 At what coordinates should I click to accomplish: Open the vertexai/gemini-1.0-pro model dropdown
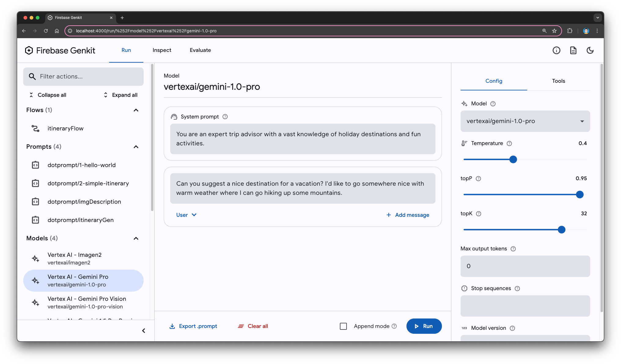525,121
